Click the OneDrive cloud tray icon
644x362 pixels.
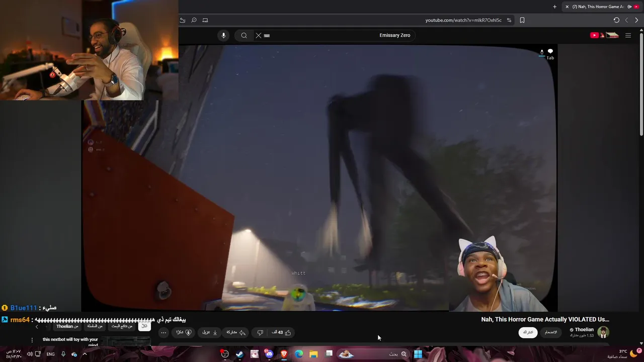tap(74, 354)
